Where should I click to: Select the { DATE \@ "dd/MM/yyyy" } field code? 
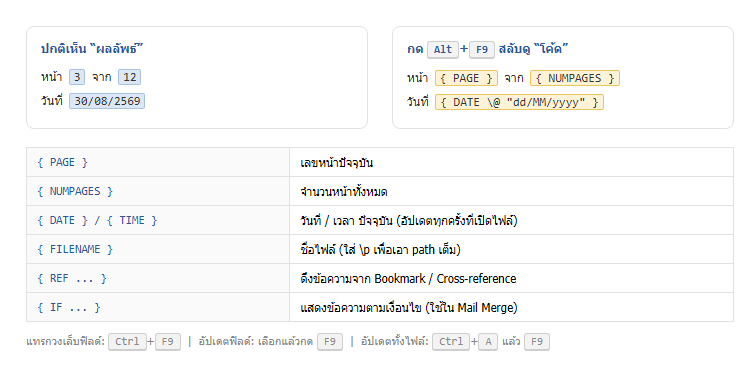(519, 102)
